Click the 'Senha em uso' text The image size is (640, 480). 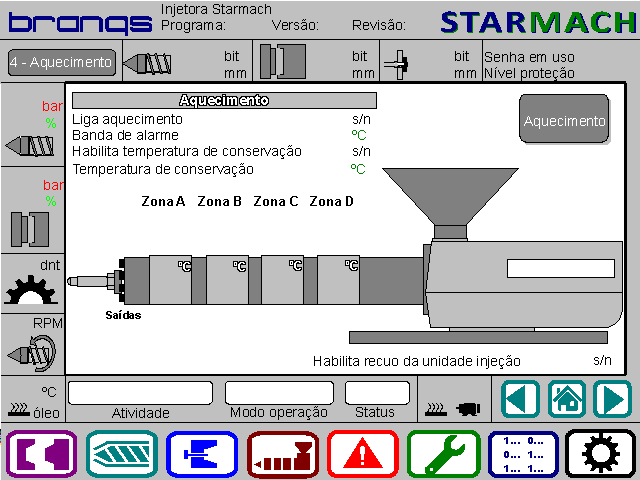click(529, 57)
